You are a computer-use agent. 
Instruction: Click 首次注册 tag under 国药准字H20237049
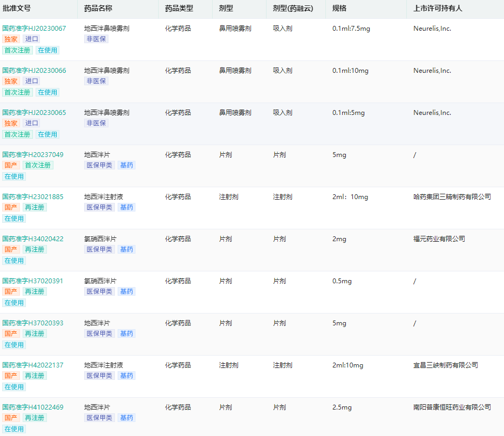pos(38,165)
